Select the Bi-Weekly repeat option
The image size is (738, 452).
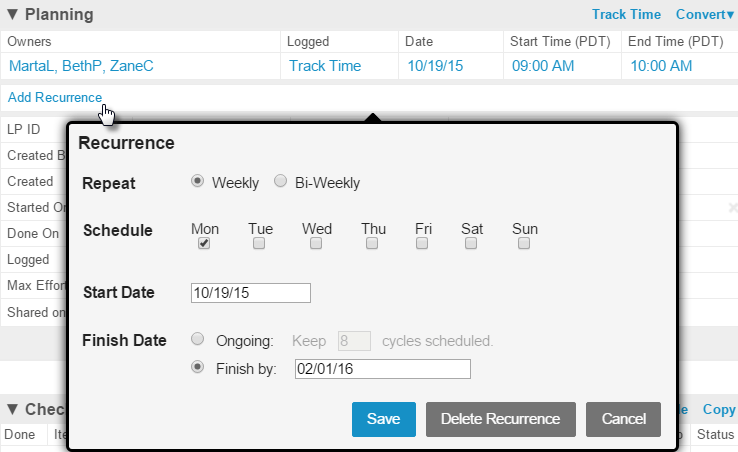tap(281, 181)
